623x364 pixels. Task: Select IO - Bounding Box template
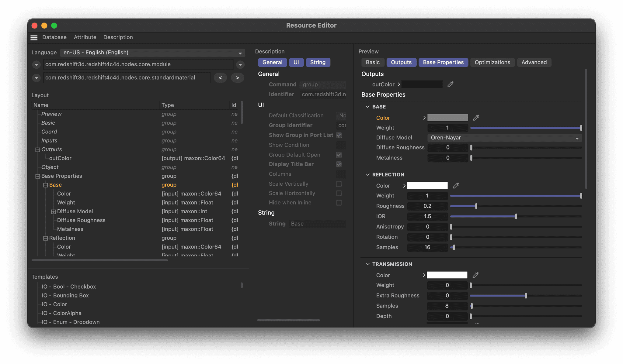[65, 295]
